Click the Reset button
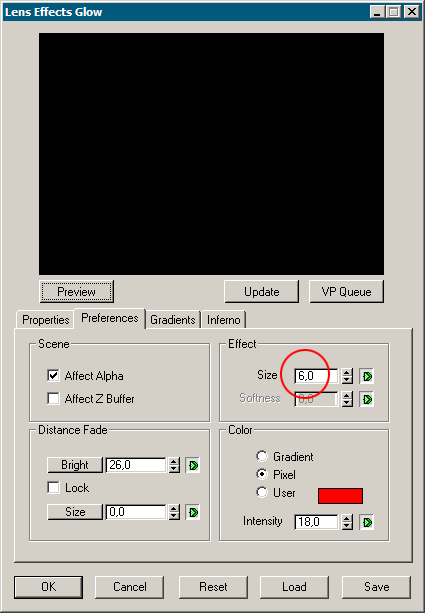Image resolution: width=425 pixels, height=613 pixels. [213, 587]
